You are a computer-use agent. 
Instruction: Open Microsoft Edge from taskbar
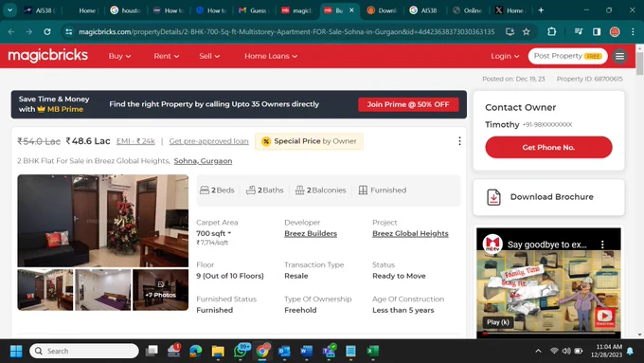click(x=195, y=351)
